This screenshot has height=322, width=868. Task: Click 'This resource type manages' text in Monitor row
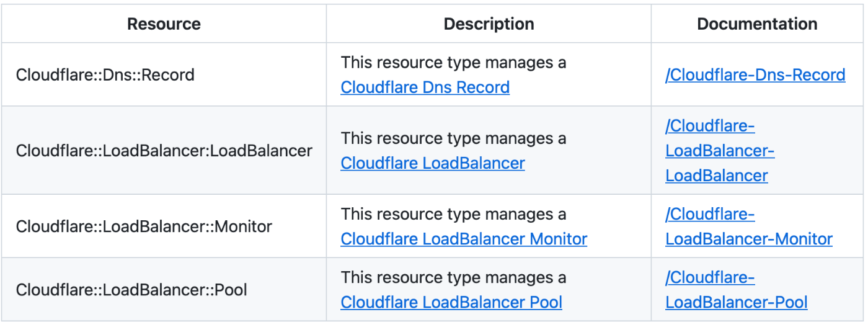[453, 214]
